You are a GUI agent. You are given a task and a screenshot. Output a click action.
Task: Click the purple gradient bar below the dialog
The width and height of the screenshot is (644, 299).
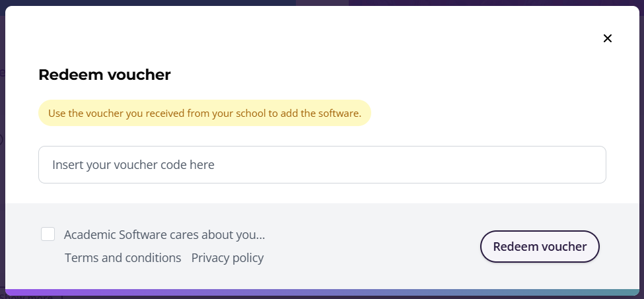322,292
